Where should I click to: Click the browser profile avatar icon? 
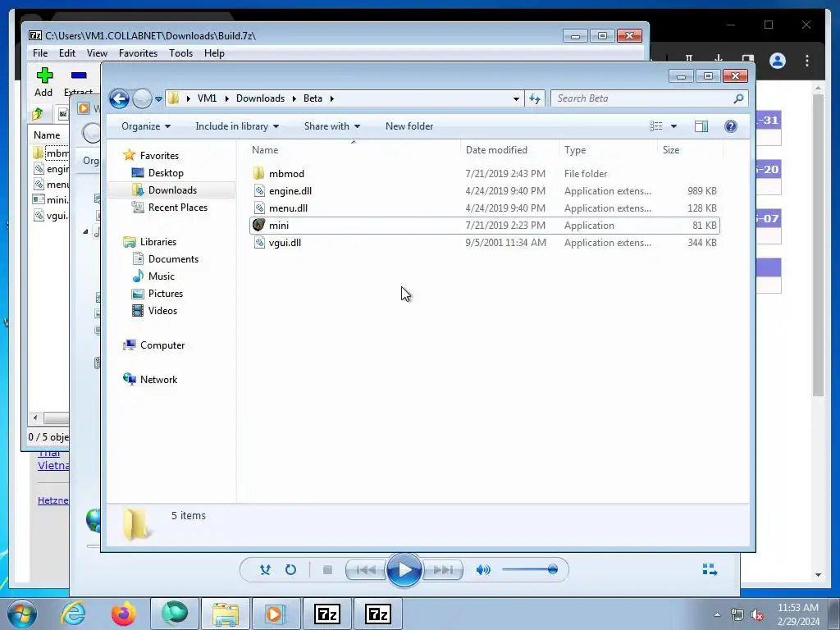point(778,61)
